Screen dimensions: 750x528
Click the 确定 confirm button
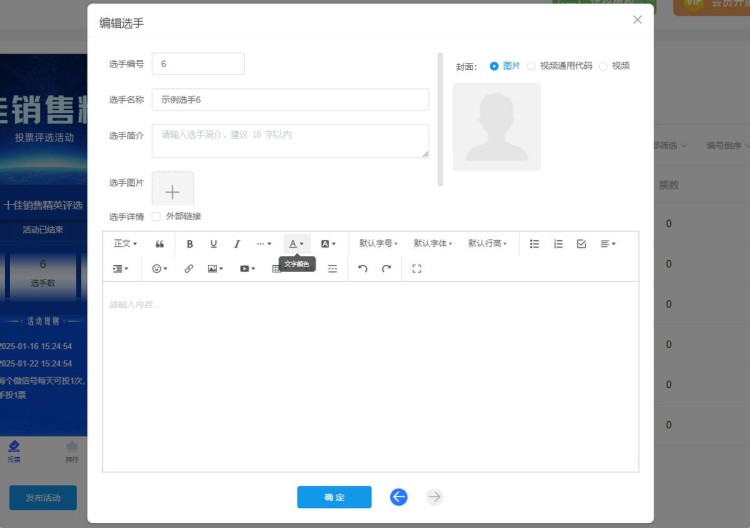334,497
